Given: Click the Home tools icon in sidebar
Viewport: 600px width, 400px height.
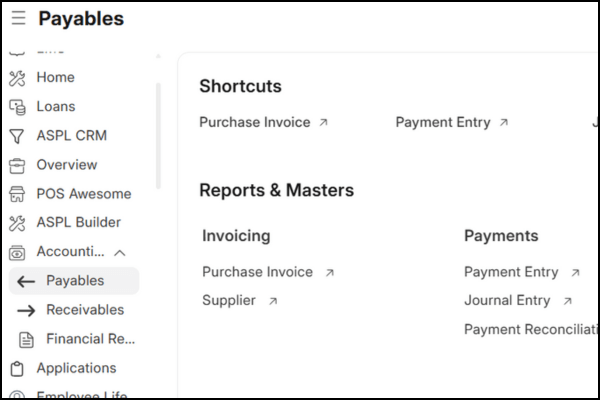Looking at the screenshot, I should coord(17,78).
